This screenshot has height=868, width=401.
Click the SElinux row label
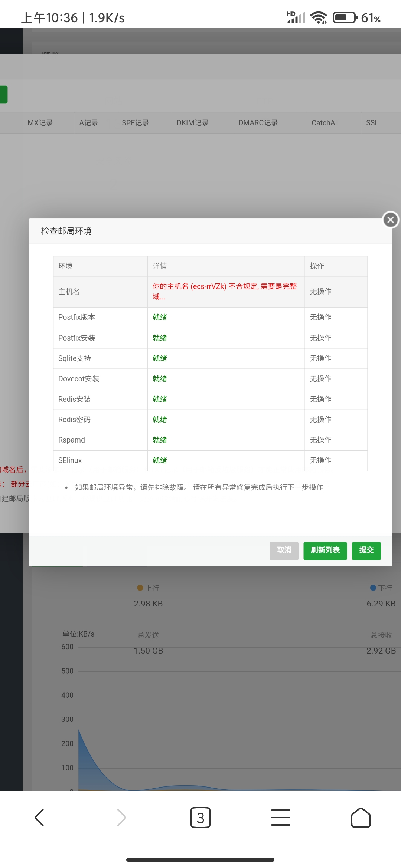[x=70, y=460]
